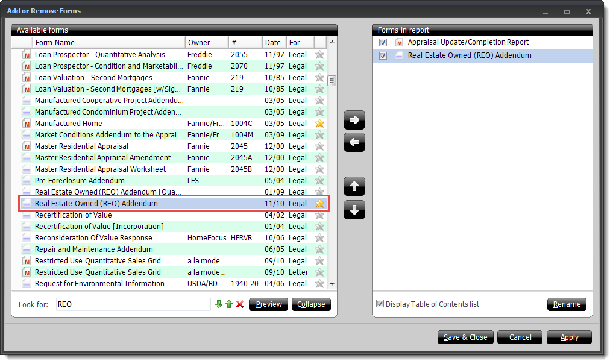Select Appraisal Update/Completion Report in report list

[x=482, y=42]
